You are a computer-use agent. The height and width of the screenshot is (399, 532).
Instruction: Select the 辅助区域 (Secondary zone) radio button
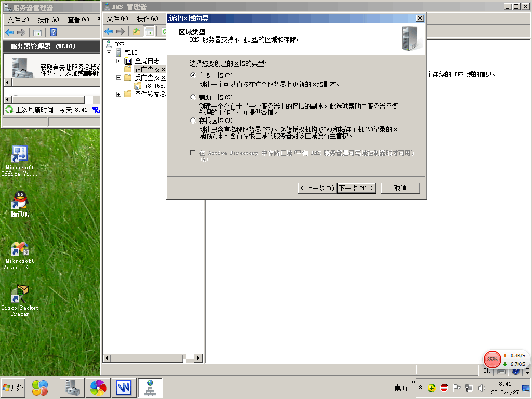pos(194,97)
